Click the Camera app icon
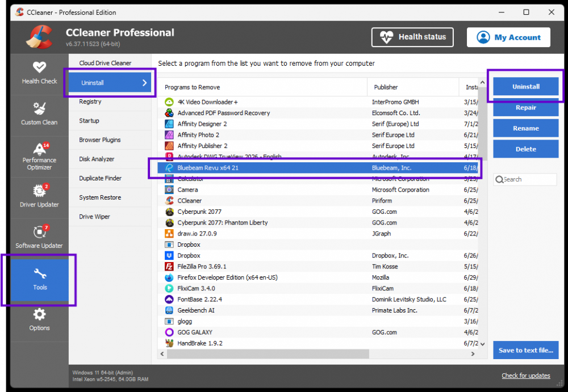This screenshot has height=392, width=568. tap(169, 189)
